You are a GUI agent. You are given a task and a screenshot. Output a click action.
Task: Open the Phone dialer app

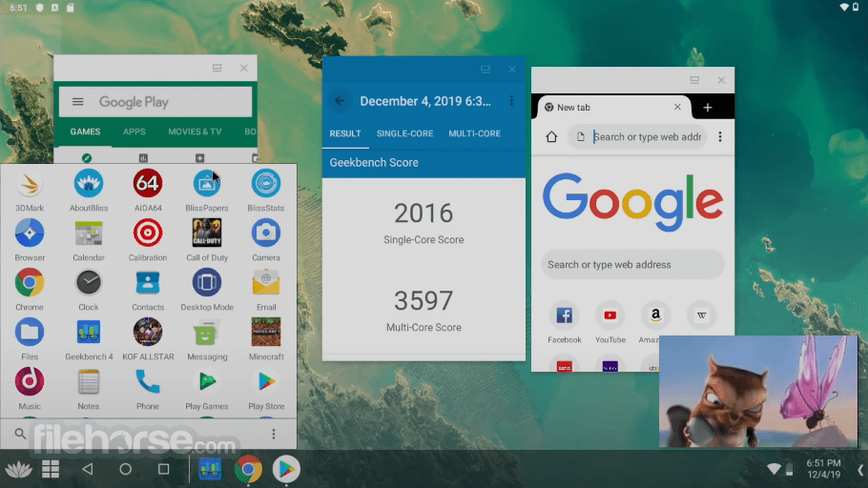[x=148, y=381]
